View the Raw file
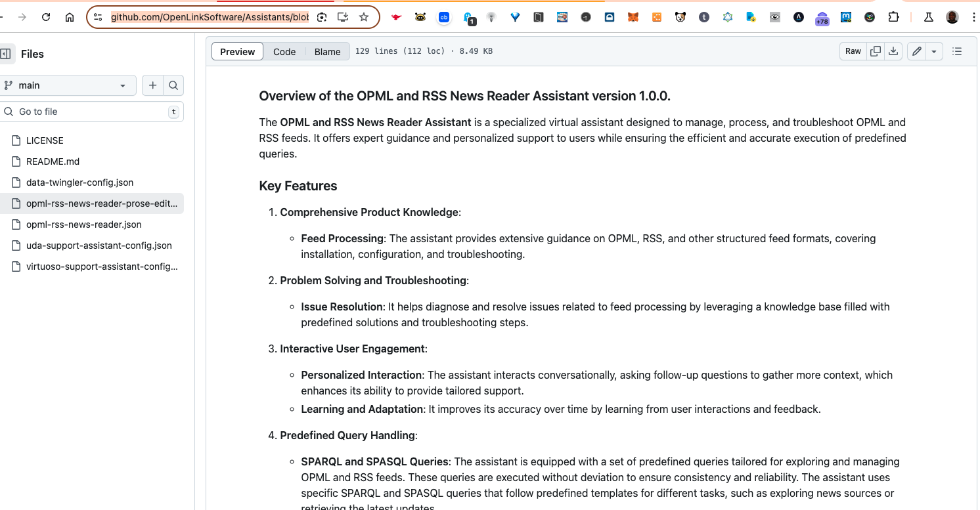The width and height of the screenshot is (980, 510). (853, 51)
